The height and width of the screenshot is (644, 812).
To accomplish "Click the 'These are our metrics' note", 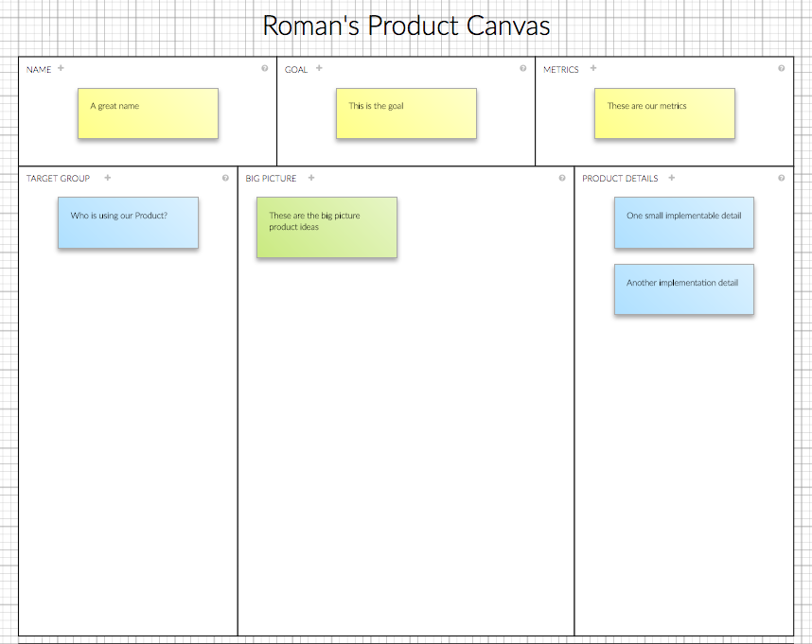I will tap(664, 113).
